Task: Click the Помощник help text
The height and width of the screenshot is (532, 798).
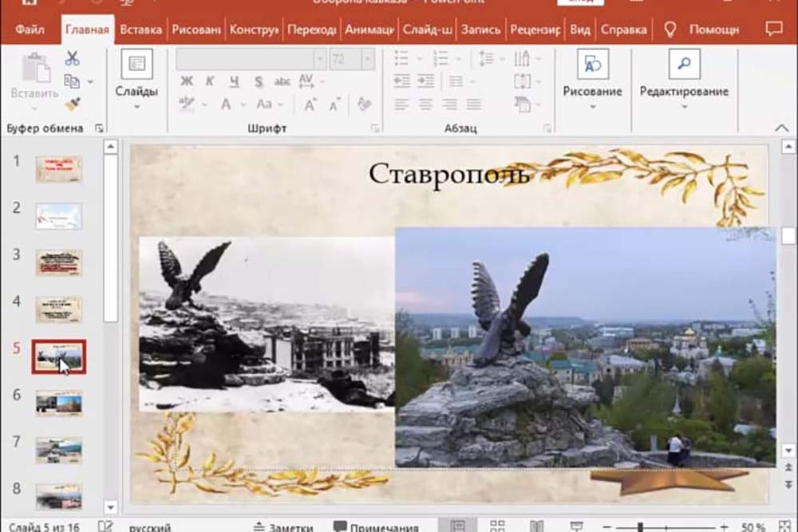Action: [x=714, y=30]
